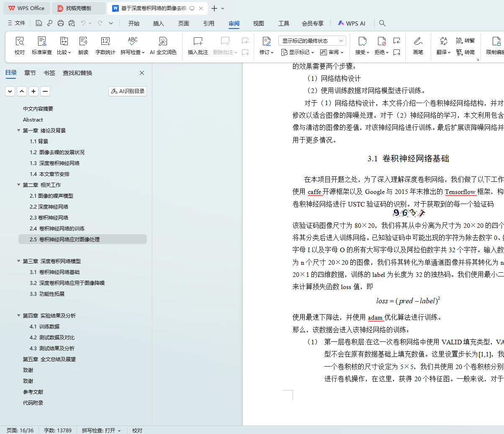This screenshot has height=434, width=504.
Task: Open the 文件 menu
Action: tap(17, 23)
